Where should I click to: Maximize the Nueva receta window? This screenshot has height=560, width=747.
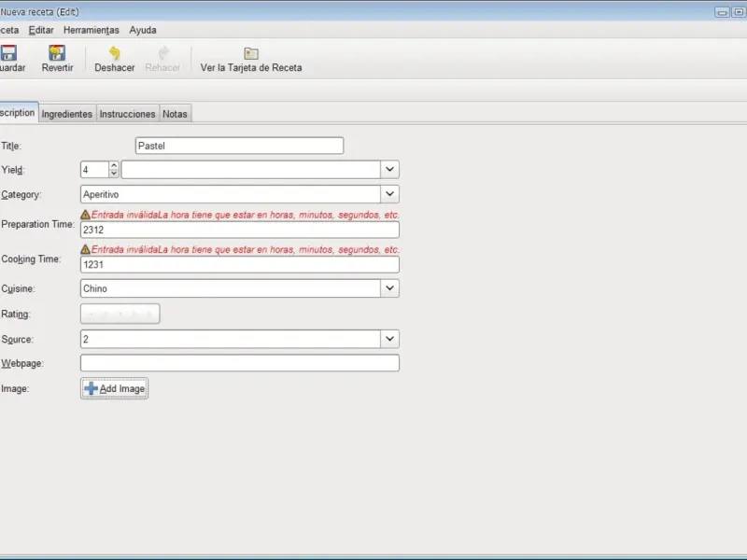(739, 12)
